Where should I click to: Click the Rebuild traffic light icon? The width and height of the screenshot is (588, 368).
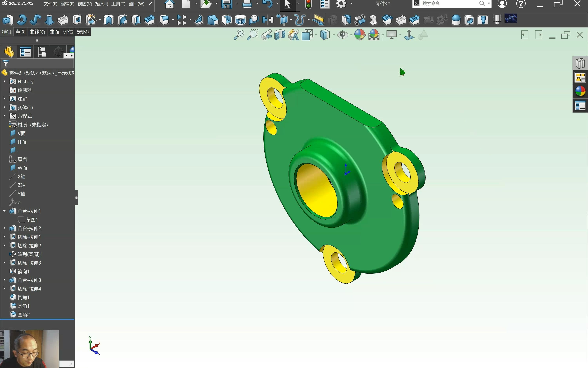(308, 4)
